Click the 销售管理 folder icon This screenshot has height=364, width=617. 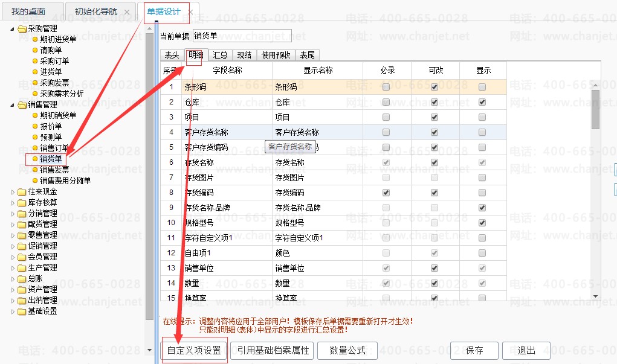coord(22,104)
